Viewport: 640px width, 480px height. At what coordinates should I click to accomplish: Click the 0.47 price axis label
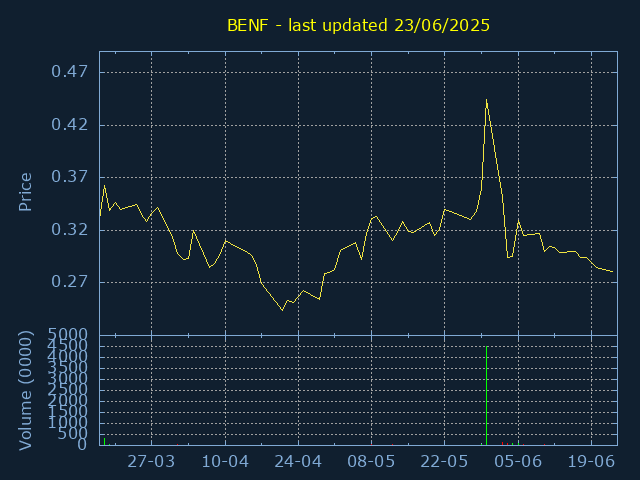pos(69,72)
